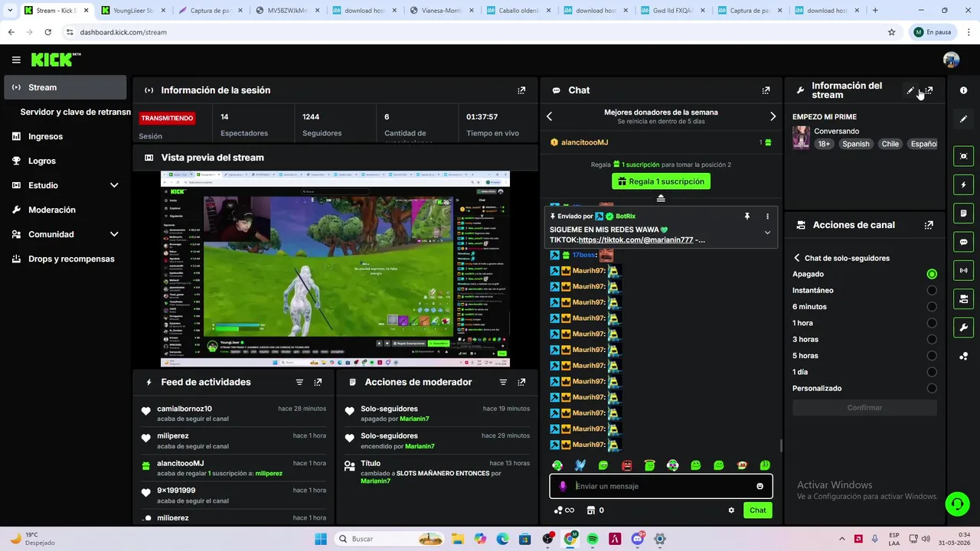Select the 1 día radio option
980x551 pixels.
point(932,372)
